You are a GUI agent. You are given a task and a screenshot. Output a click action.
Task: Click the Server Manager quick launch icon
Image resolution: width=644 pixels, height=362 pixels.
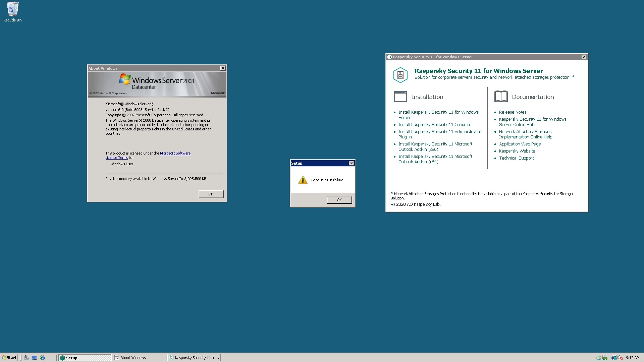[x=26, y=358]
